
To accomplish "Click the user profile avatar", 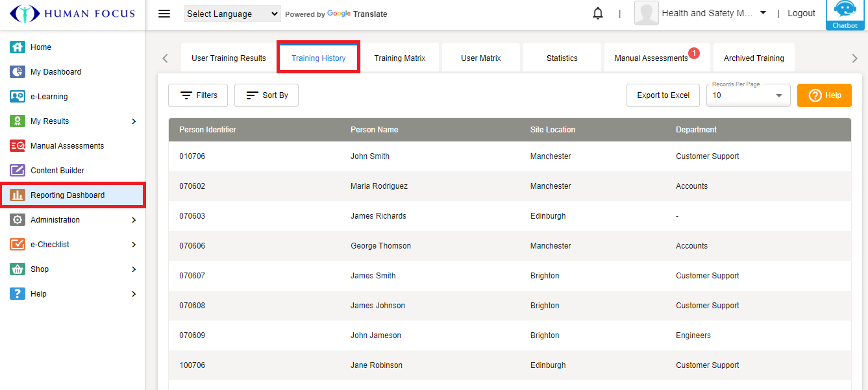I will tap(646, 14).
